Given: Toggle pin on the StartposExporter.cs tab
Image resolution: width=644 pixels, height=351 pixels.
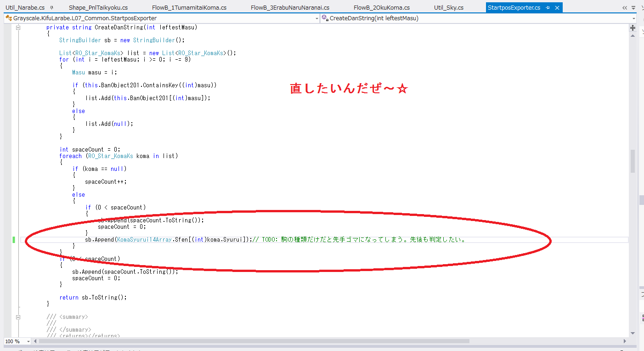Looking at the screenshot, I should point(548,8).
